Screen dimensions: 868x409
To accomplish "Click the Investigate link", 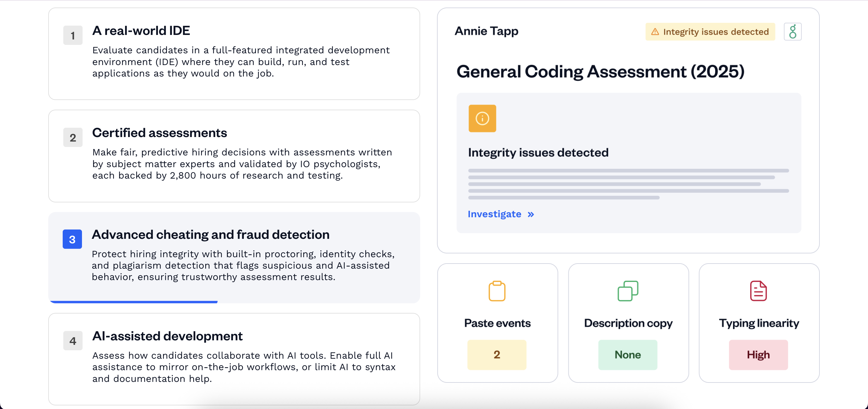I will coord(494,214).
